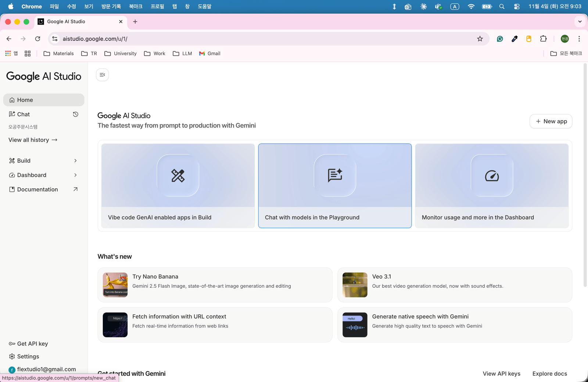Open View all history link

pos(33,140)
